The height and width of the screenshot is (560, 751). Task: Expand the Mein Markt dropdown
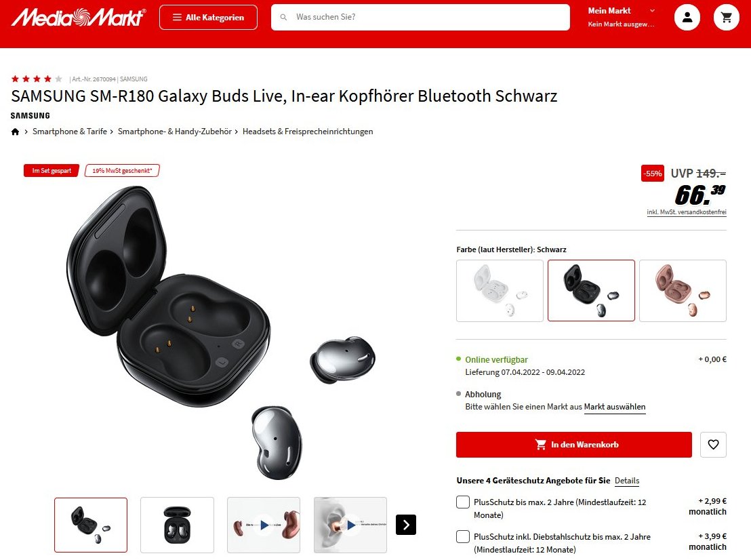pos(622,17)
